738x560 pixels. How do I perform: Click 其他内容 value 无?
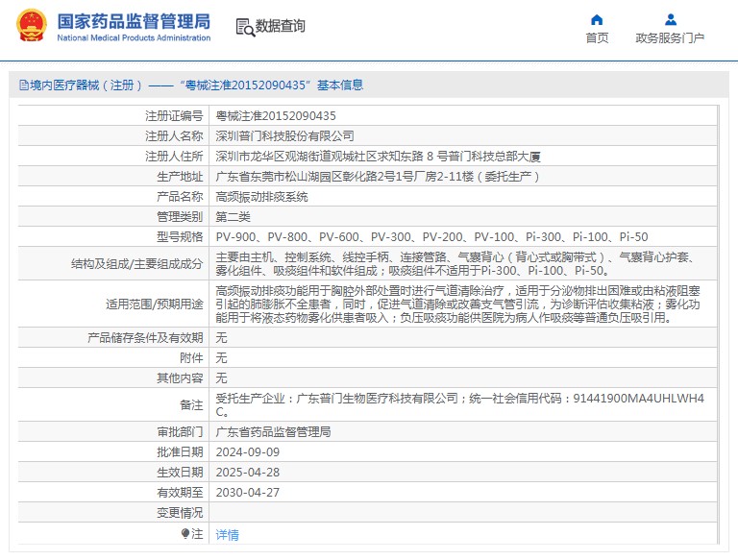coord(221,378)
